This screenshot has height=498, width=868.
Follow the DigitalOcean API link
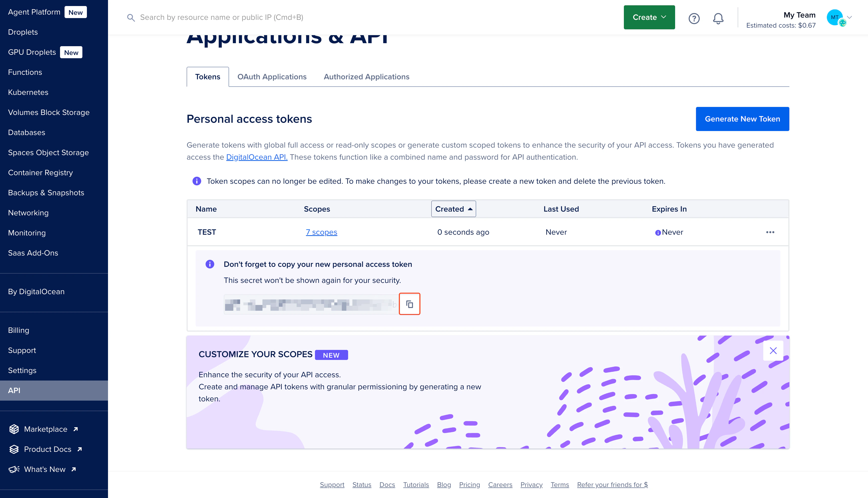257,157
